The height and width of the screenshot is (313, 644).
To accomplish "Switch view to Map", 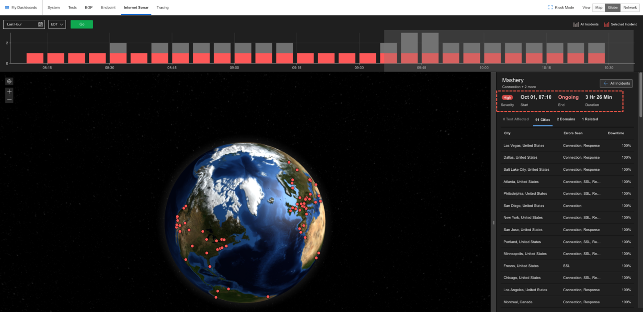I will coord(599,7).
